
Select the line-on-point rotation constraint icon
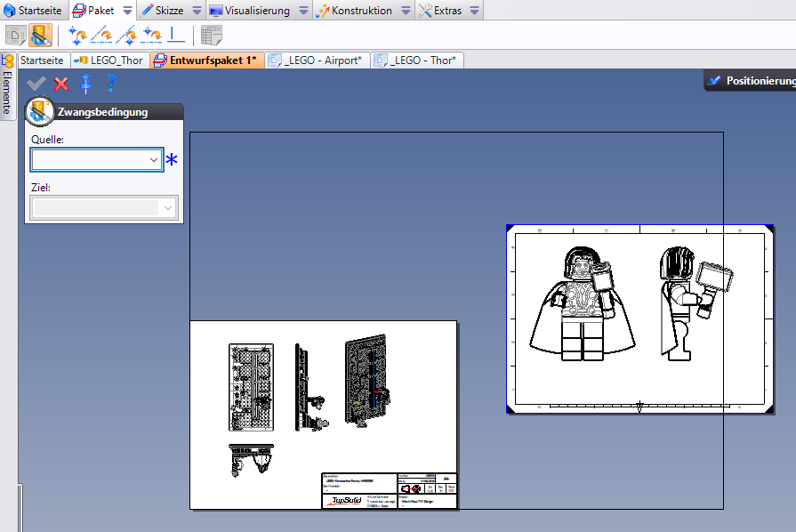pyautogui.click(x=126, y=36)
